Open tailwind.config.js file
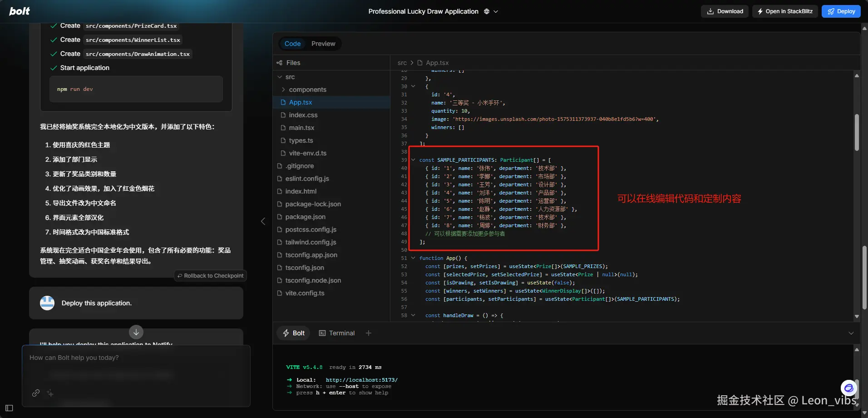The height and width of the screenshot is (418, 868). click(331, 242)
